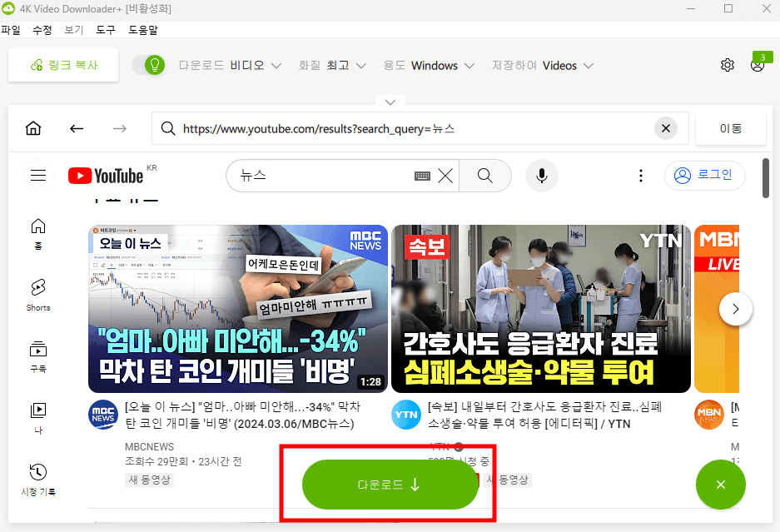
Task: Click the YouTube search magnifier button
Action: (485, 175)
